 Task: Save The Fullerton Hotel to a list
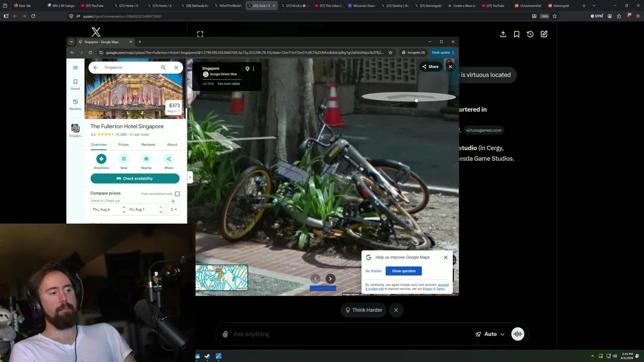[x=124, y=161]
